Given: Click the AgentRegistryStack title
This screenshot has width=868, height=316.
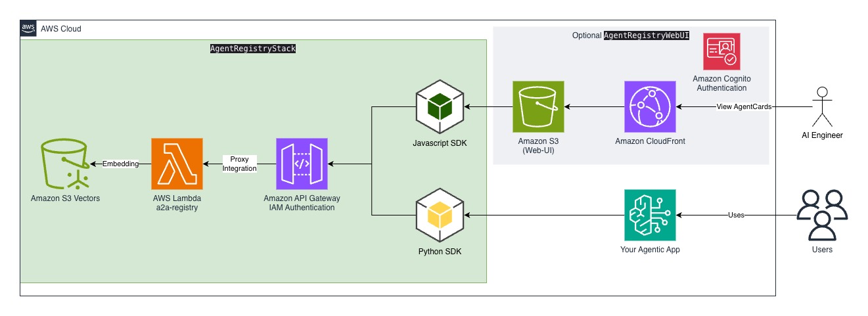Looking at the screenshot, I should [x=253, y=49].
